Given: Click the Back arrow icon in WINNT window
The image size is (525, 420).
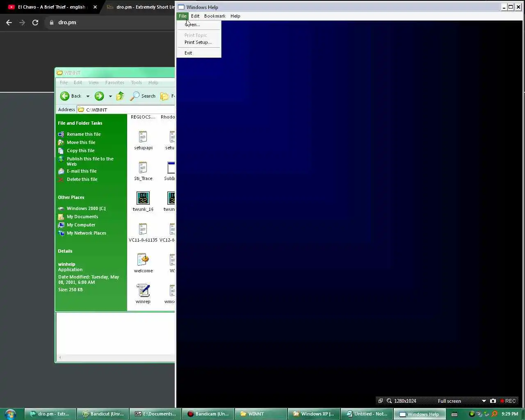Looking at the screenshot, I should pyautogui.click(x=65, y=96).
